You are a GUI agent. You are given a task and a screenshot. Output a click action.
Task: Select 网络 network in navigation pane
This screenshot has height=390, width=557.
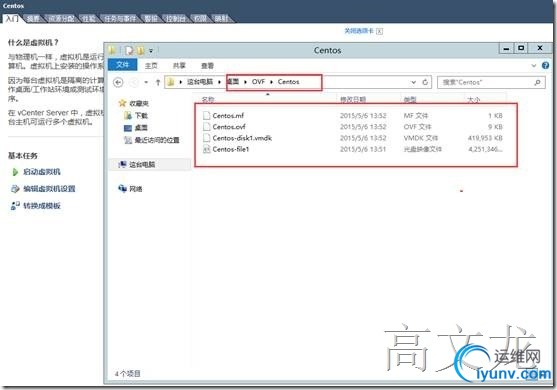point(130,189)
